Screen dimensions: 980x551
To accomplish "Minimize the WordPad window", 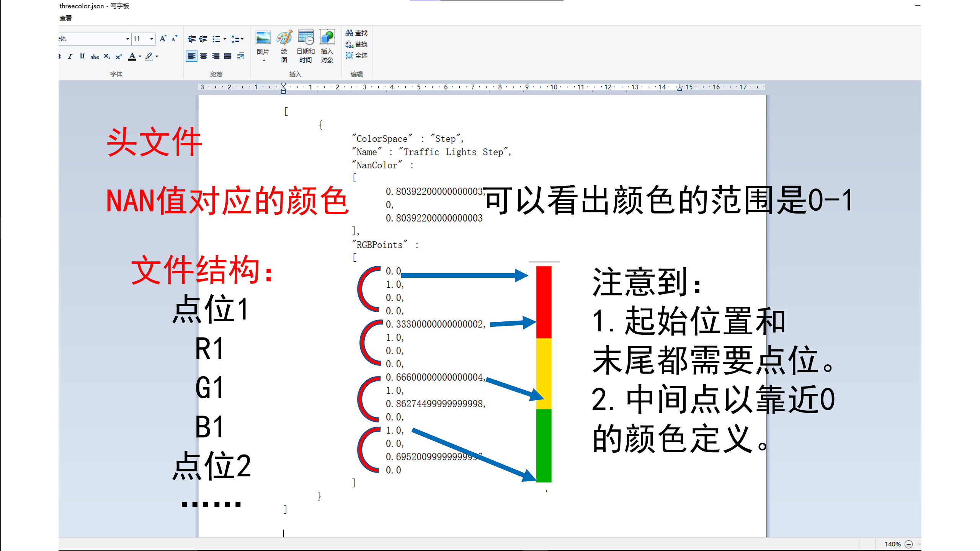I will point(918,5).
